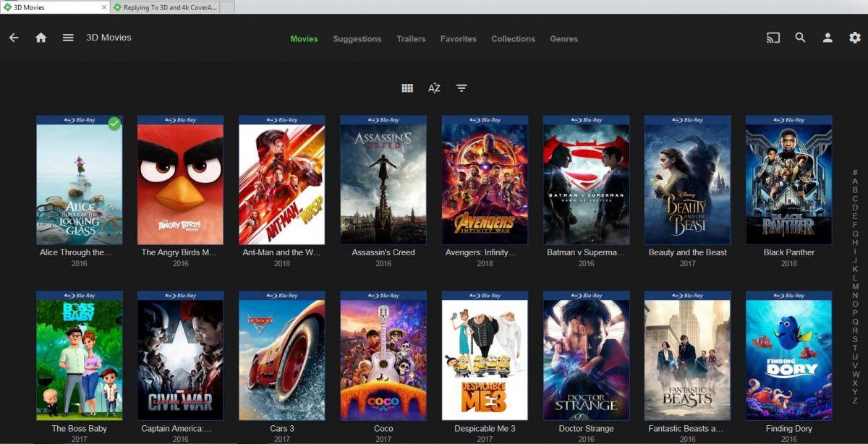Image resolution: width=868 pixels, height=444 pixels.
Task: Open the Coco poster
Action: (x=383, y=356)
